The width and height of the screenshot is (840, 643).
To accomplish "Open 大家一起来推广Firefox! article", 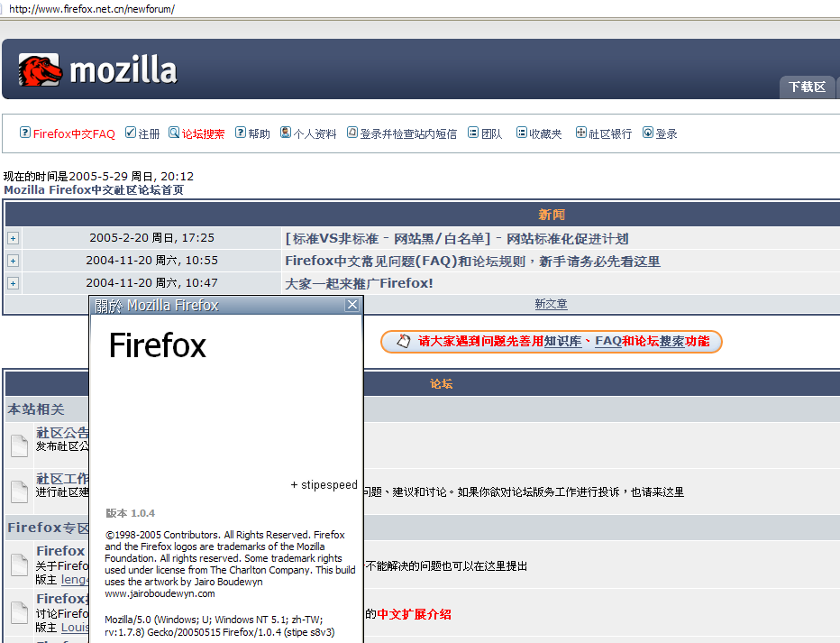I will 359,283.
